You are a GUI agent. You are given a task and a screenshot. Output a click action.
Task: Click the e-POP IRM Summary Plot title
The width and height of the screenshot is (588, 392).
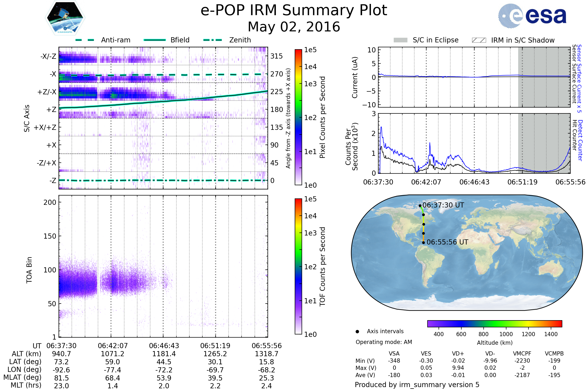click(x=294, y=11)
